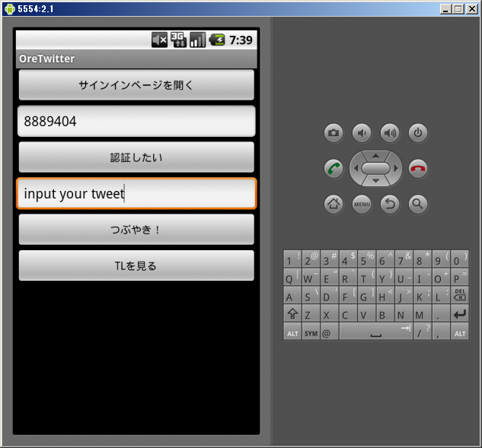
Task: Click the M key
Action: pos(423,313)
